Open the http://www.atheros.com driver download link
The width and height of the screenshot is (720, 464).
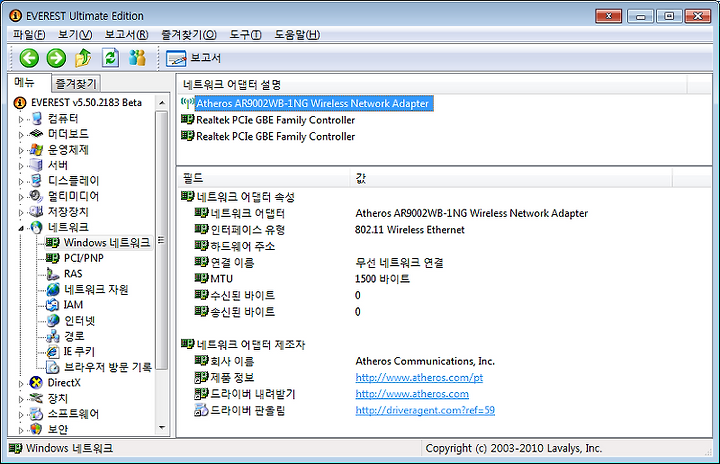412,394
